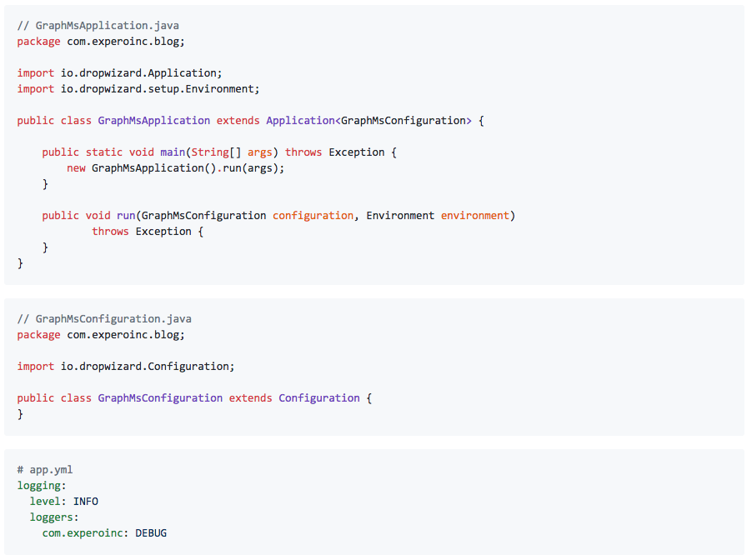Select the DEBUG value for com.experoinc
752x560 pixels.
151,532
